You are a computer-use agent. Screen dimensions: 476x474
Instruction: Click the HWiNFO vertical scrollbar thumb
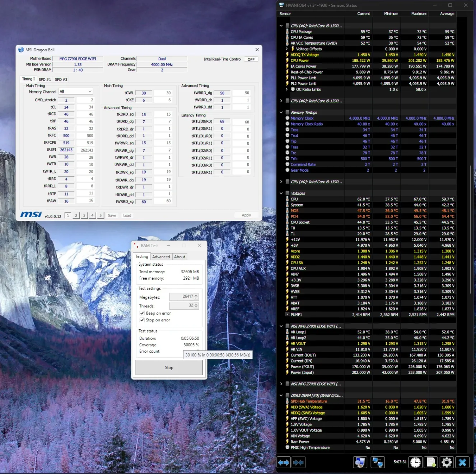470,230
